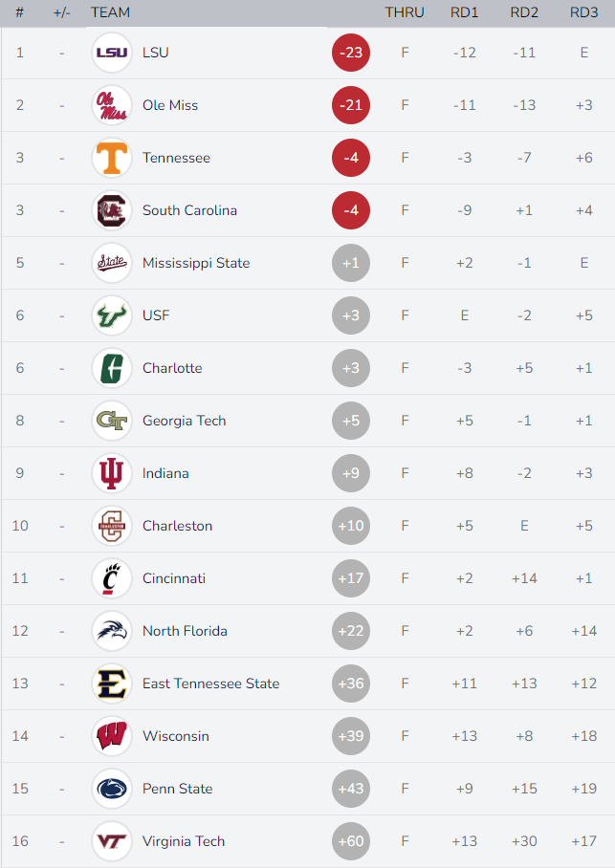This screenshot has width=615, height=868.
Task: Select the Indiana IU trident logo
Action: click(x=111, y=473)
